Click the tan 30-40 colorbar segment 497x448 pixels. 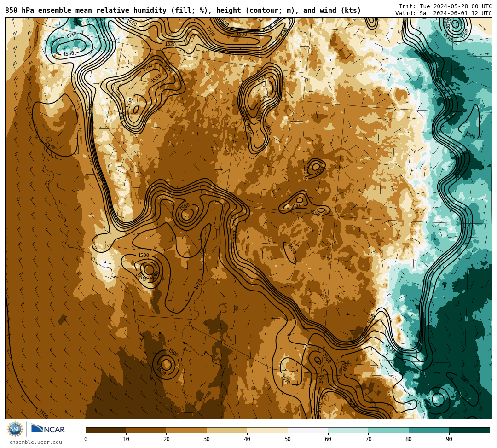[x=227, y=430]
